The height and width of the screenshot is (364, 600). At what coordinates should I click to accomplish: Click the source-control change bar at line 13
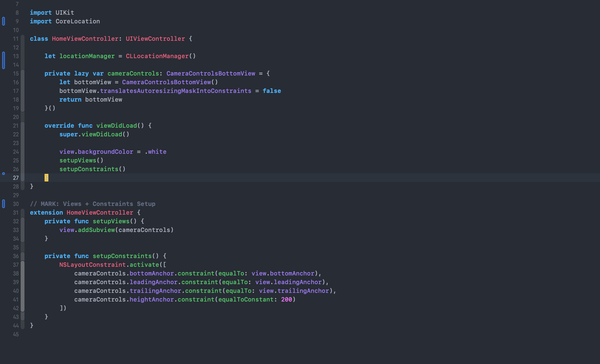point(4,60)
